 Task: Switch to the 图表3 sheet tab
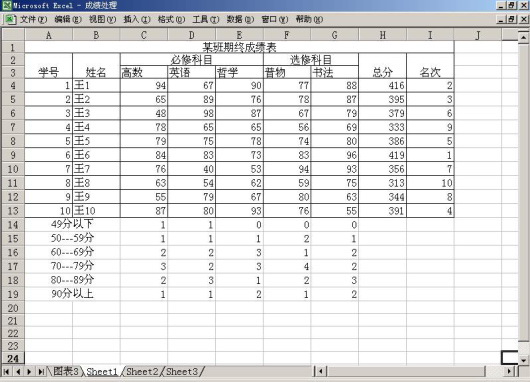66,371
